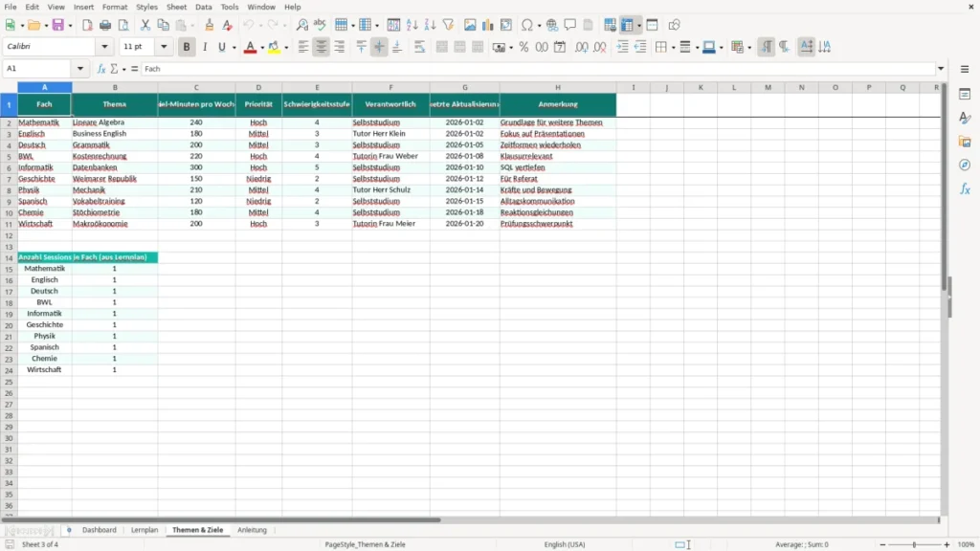
Task: Define the print area icon
Action: click(x=610, y=25)
